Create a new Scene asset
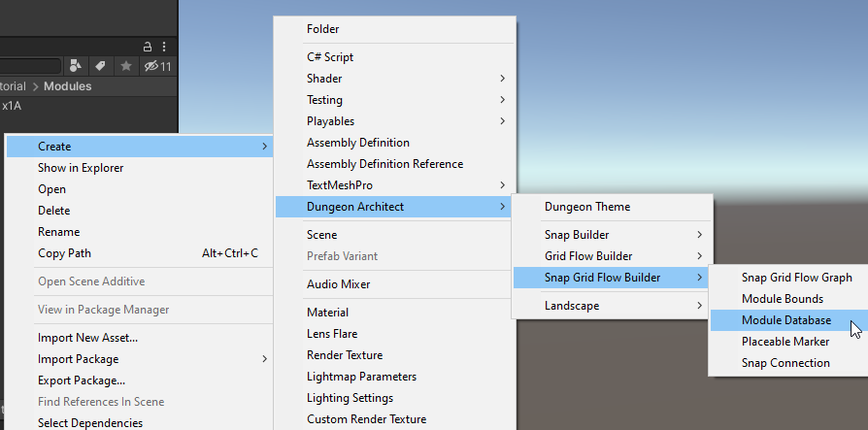The width and height of the screenshot is (868, 430). 395,235
